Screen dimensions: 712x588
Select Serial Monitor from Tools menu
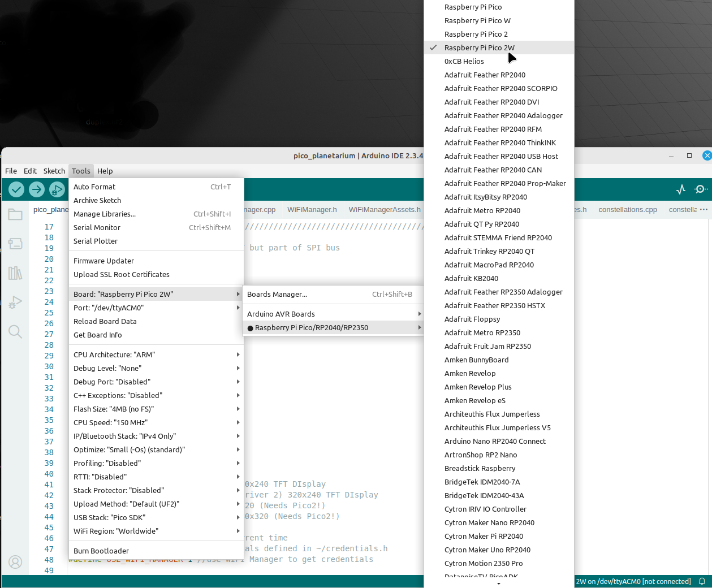pyautogui.click(x=156, y=227)
